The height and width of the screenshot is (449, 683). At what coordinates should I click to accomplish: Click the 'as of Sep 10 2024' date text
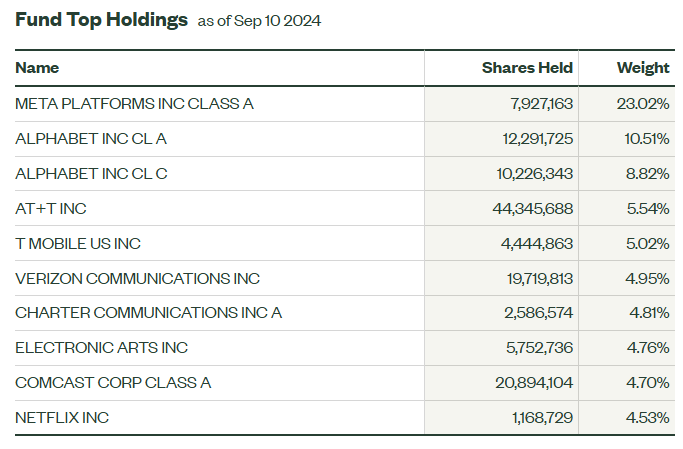260,21
